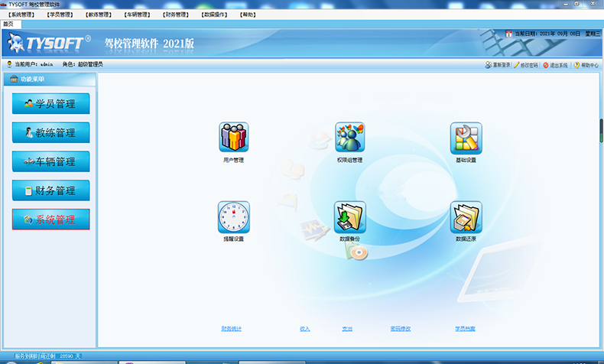Screen dimensions: 604x364
Task: Open 帮助中心 in the top-right toolbar
Action: coord(586,65)
